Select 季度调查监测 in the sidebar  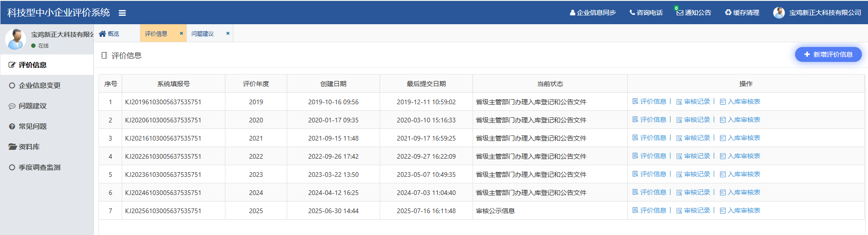(39, 168)
